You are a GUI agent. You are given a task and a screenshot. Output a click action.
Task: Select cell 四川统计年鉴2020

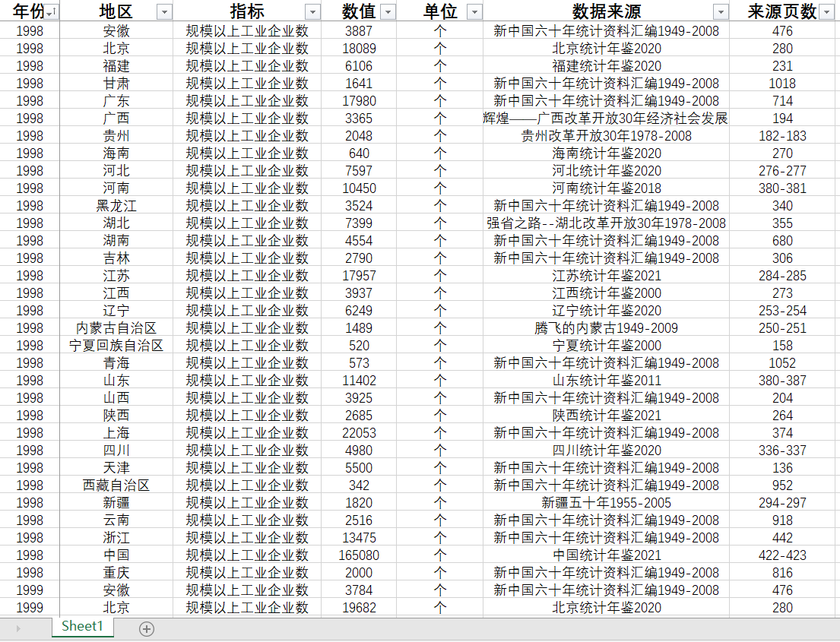[606, 451]
